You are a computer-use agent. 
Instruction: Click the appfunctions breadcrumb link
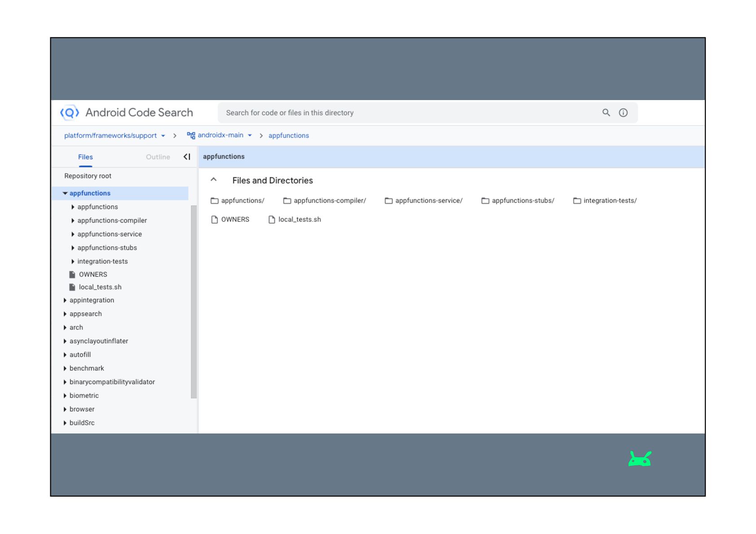[x=289, y=136]
